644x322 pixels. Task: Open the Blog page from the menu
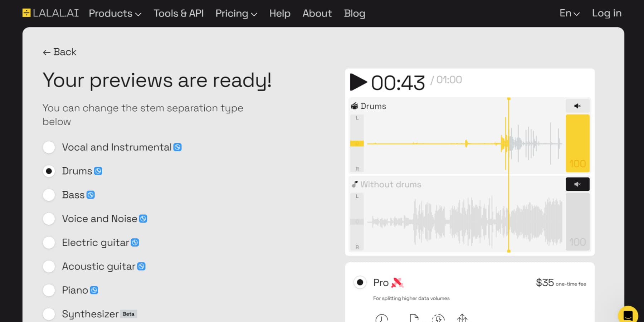coord(354,13)
